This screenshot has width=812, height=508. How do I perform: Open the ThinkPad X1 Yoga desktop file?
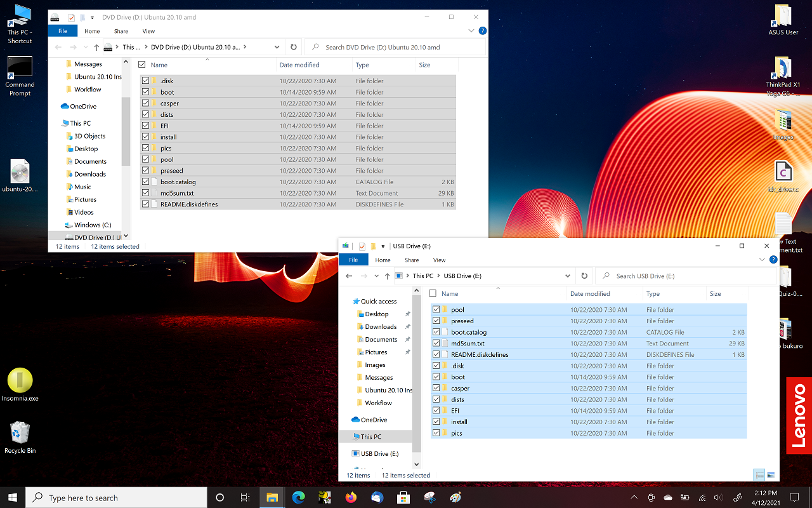pos(783,76)
